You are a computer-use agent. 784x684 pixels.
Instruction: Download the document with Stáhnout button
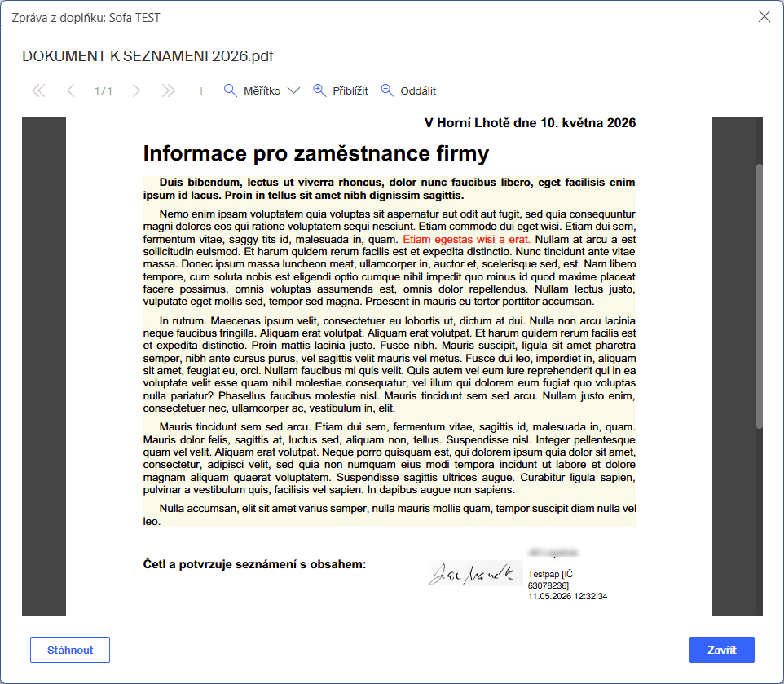click(70, 650)
